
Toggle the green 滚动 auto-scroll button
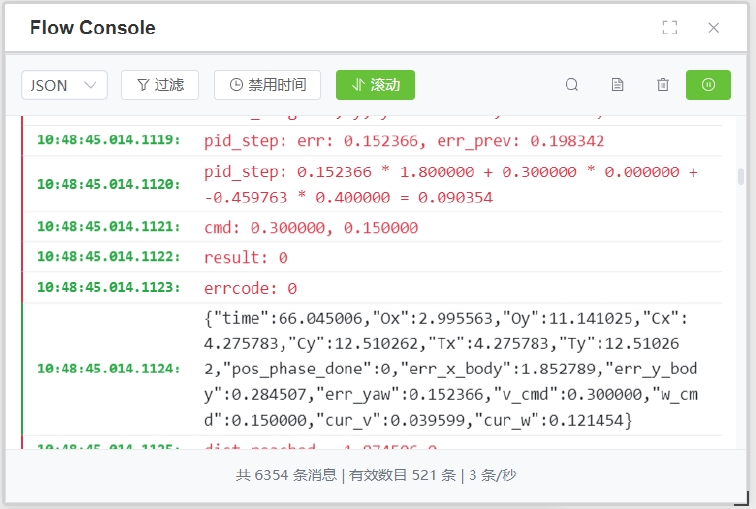(x=375, y=85)
